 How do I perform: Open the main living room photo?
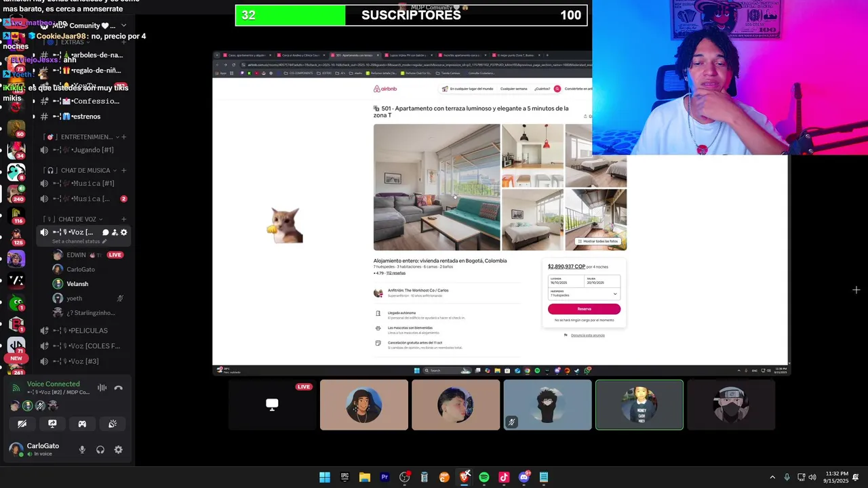tap(437, 187)
